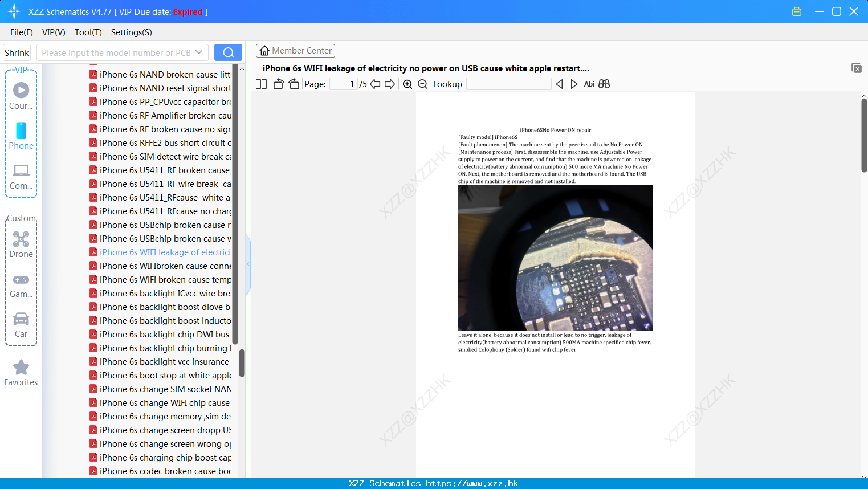Click the file list scrollbar thumb
868x489 pixels.
(x=242, y=363)
